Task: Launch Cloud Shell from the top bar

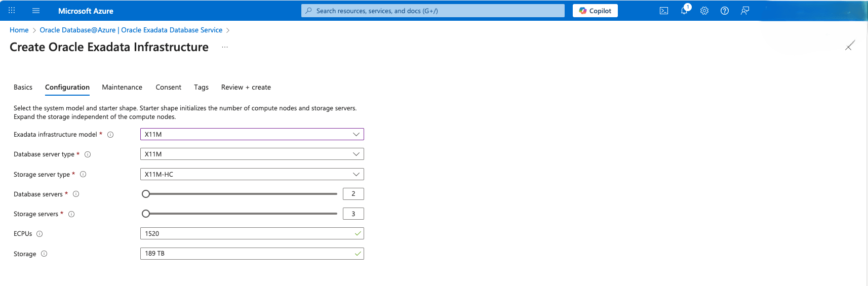Action: 664,11
